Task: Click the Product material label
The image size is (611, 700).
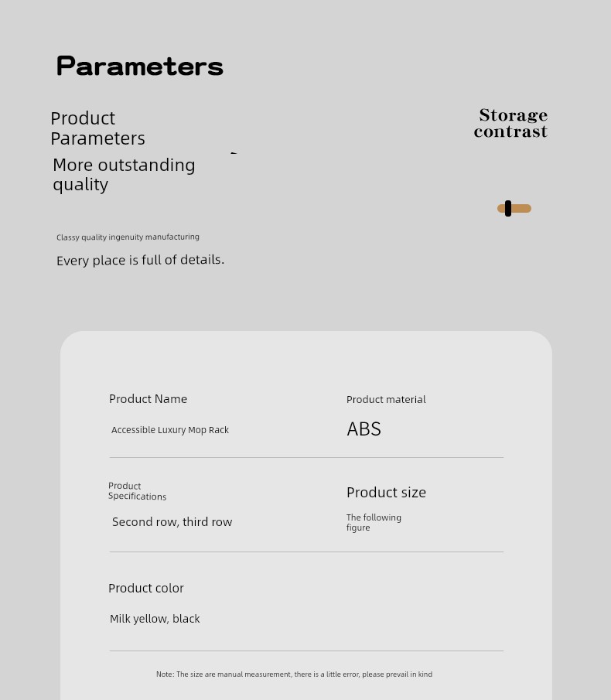Action: click(386, 400)
